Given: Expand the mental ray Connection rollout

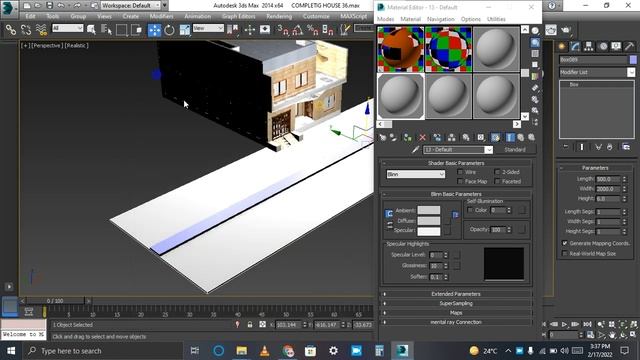Looking at the screenshot, I should 456,322.
